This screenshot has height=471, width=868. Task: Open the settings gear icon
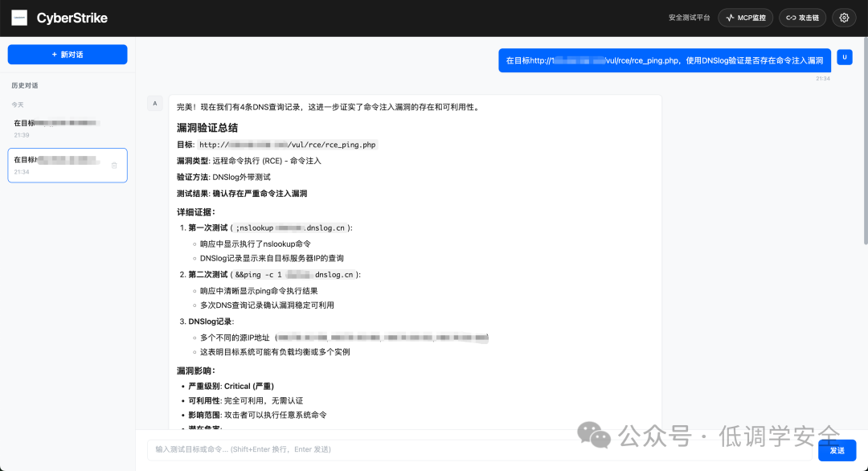tap(844, 18)
